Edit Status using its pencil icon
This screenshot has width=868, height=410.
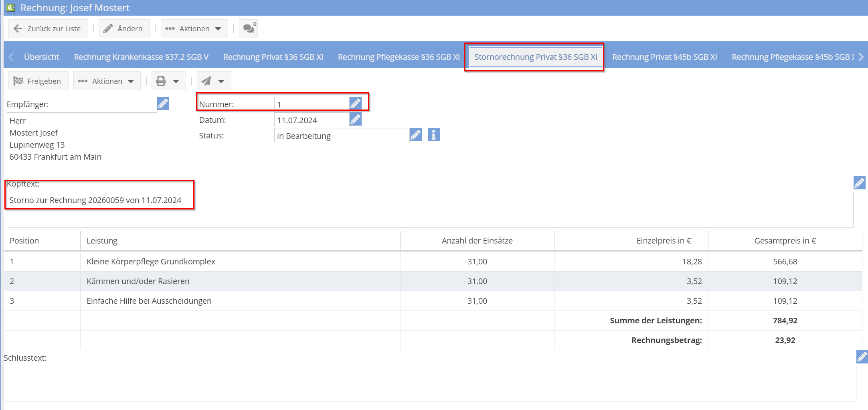tap(415, 135)
